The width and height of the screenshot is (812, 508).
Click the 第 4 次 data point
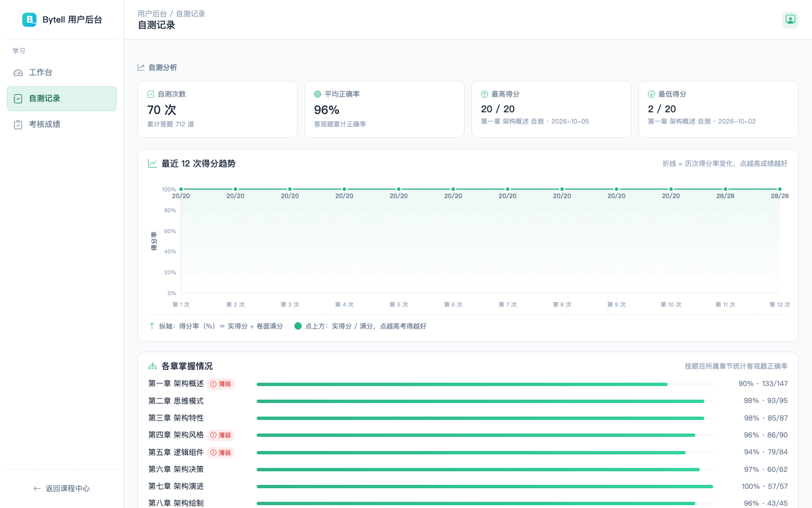tap(344, 189)
